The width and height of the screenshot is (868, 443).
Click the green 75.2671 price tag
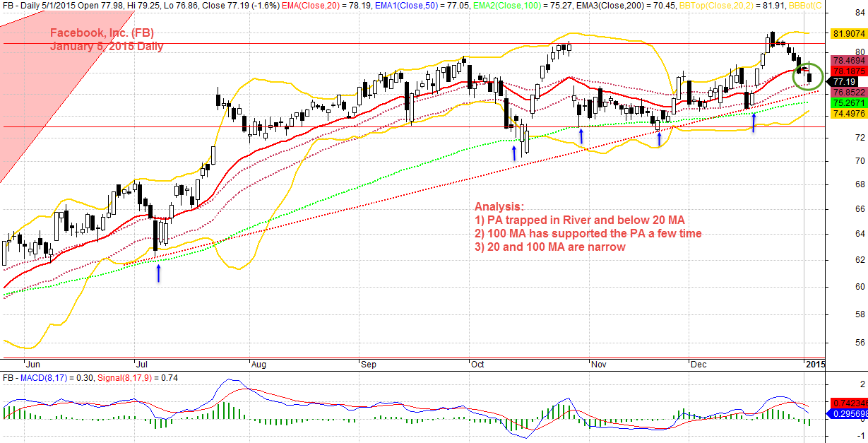(x=849, y=103)
